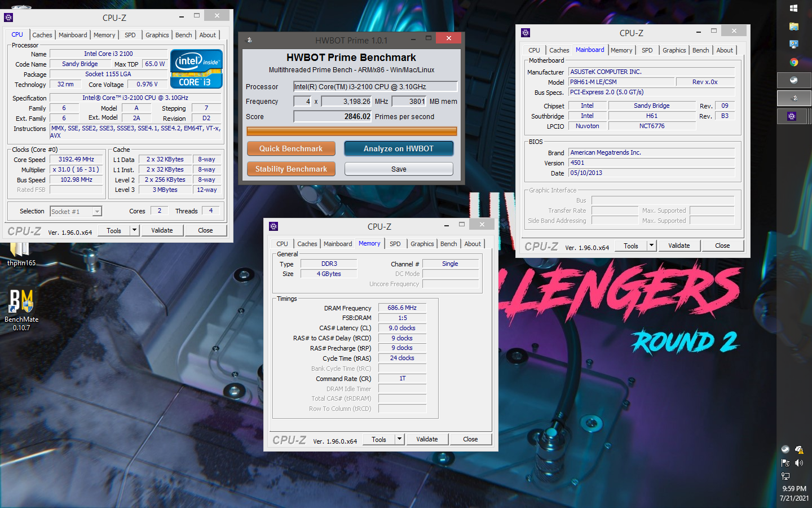Click Save in HWBOT Prime
812x508 pixels.
coord(399,169)
